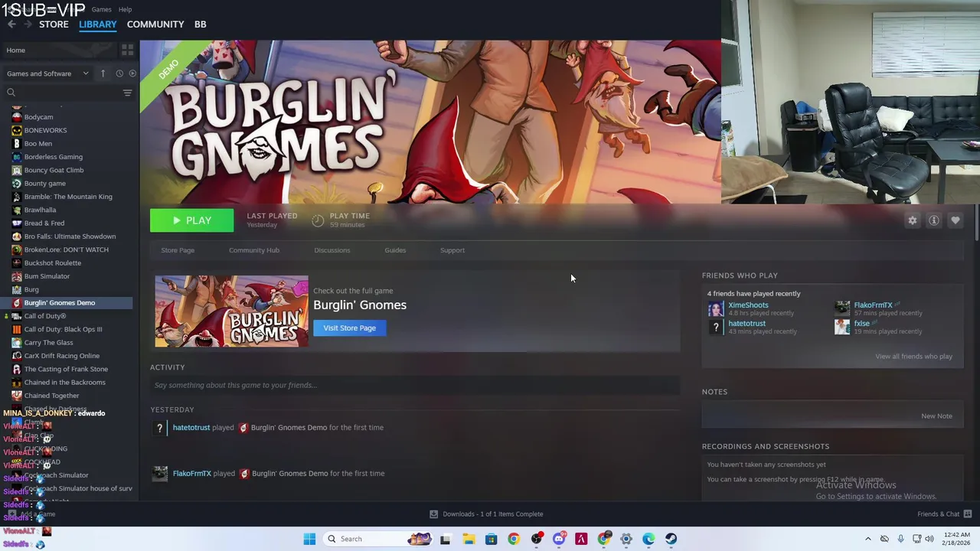
Task: Open game settings gear icon
Action: click(913, 220)
